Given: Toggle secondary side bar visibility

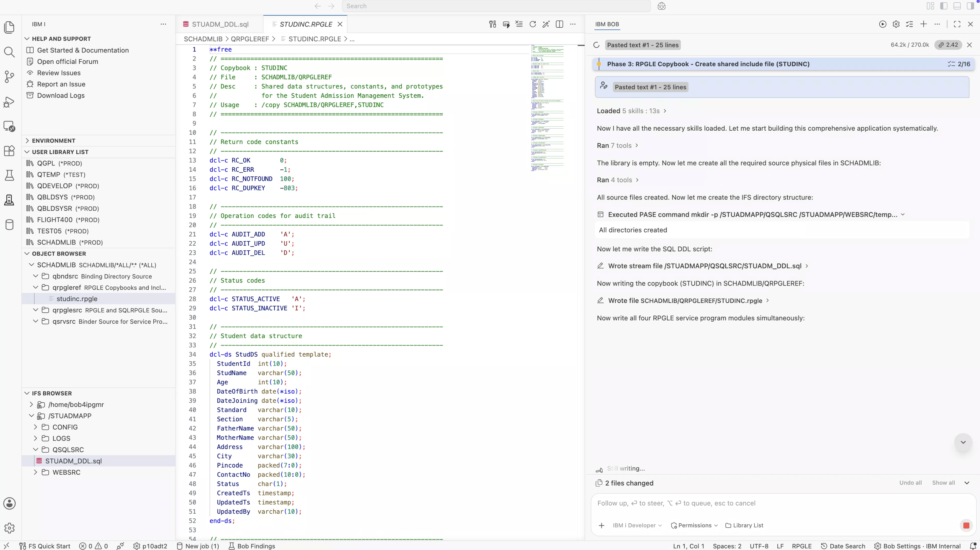Looking at the screenshot, I should 971,6.
